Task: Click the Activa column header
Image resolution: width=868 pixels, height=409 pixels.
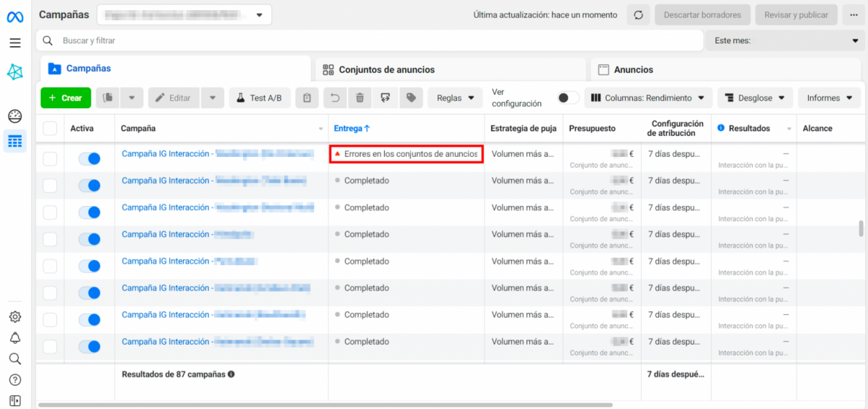Action: click(x=82, y=129)
